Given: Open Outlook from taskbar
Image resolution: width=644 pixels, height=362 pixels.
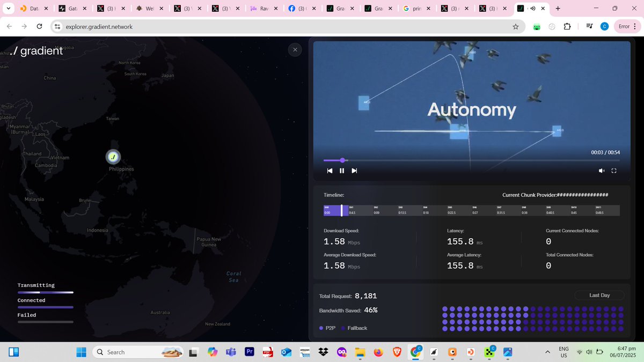Looking at the screenshot, I should click(286, 352).
